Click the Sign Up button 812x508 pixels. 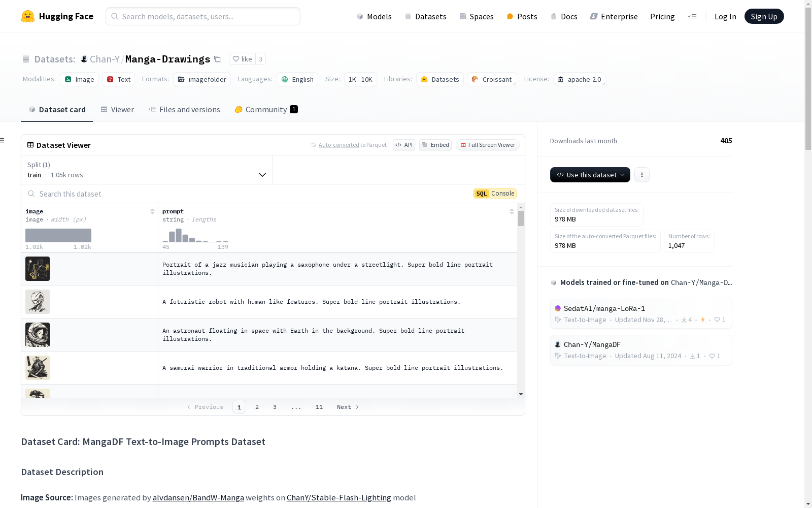(x=764, y=16)
